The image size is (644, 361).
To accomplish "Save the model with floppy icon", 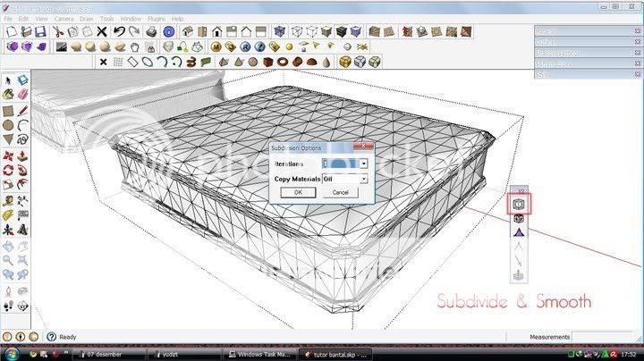I will tap(40, 31).
